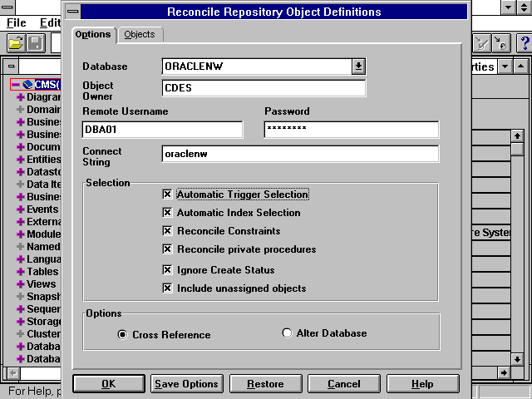This screenshot has width=532, height=399.
Task: Click the Connect String input field
Action: point(300,155)
